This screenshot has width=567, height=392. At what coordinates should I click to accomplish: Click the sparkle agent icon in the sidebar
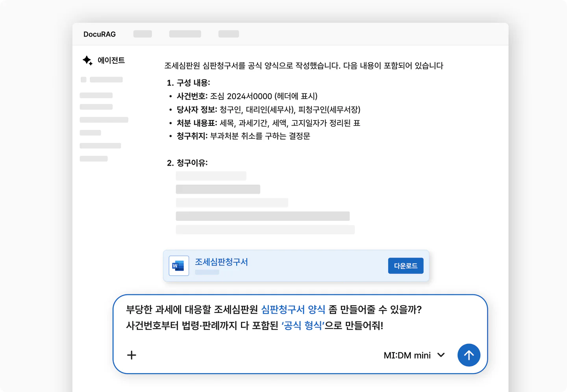tap(87, 60)
